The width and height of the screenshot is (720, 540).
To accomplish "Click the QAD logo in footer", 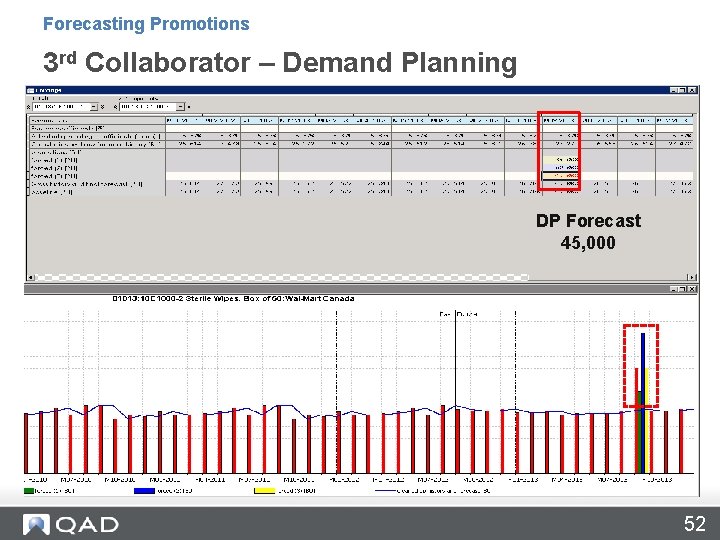I will [x=71, y=524].
